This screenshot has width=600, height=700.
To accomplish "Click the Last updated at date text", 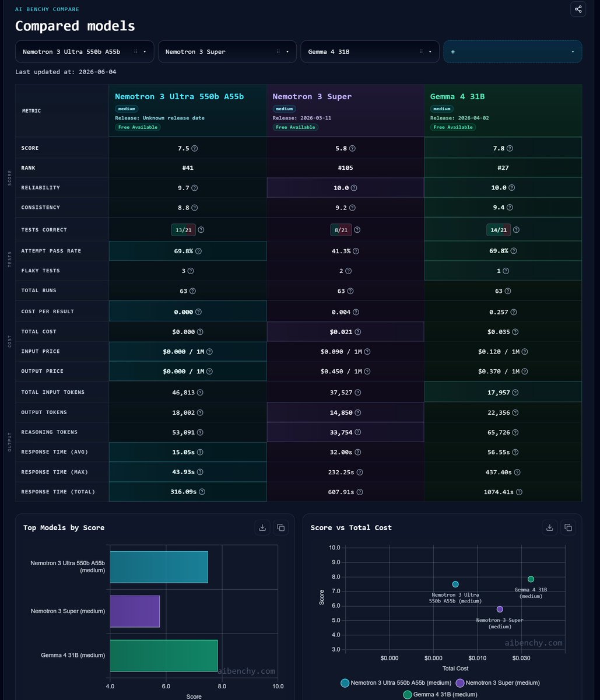I will click(x=66, y=71).
